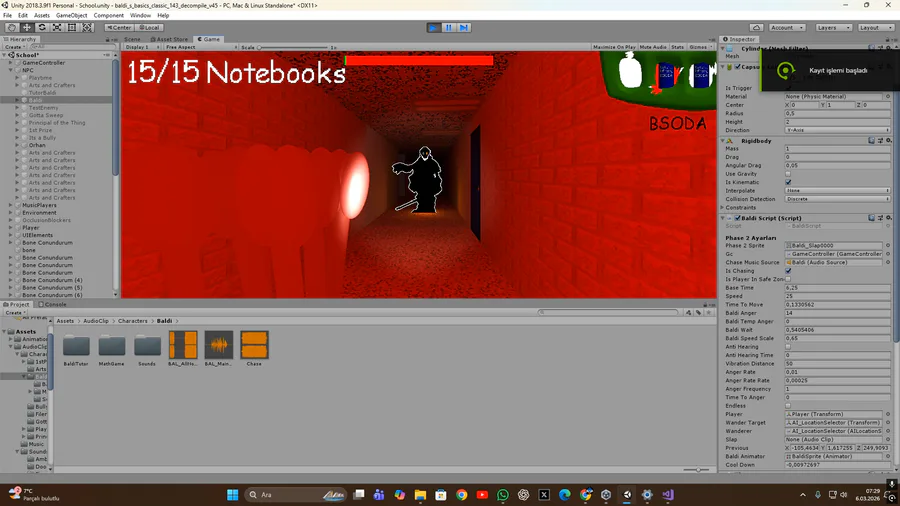The image size is (900, 506).
Task: Pick object for Player transform field
Action: coord(888,414)
